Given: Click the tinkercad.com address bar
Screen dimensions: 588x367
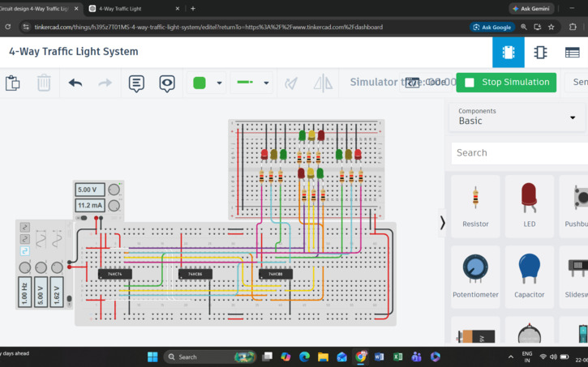Looking at the screenshot, I should click(208, 27).
